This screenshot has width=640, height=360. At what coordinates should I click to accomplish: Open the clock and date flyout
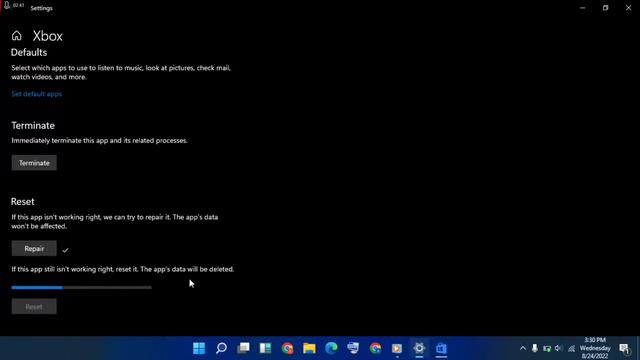[x=595, y=348]
